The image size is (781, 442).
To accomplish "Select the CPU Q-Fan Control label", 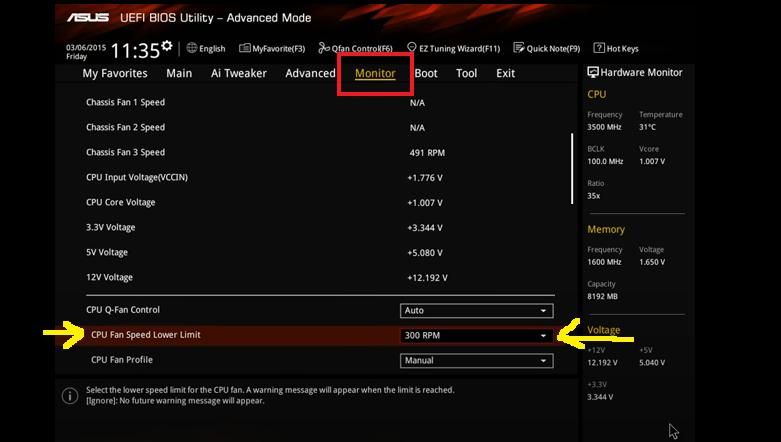I will point(123,309).
